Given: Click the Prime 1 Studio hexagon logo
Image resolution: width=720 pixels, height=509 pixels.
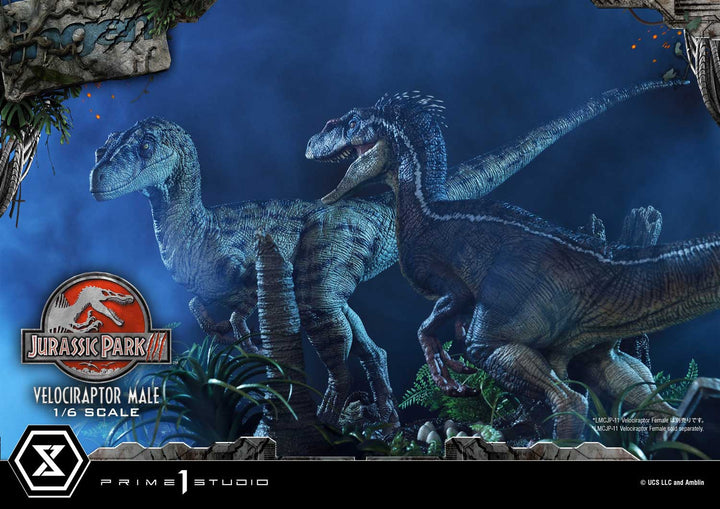Looking at the screenshot, I should pyautogui.click(x=49, y=465).
